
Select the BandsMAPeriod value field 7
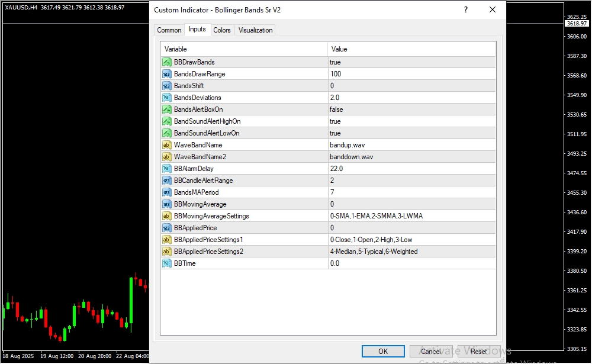tap(411, 192)
